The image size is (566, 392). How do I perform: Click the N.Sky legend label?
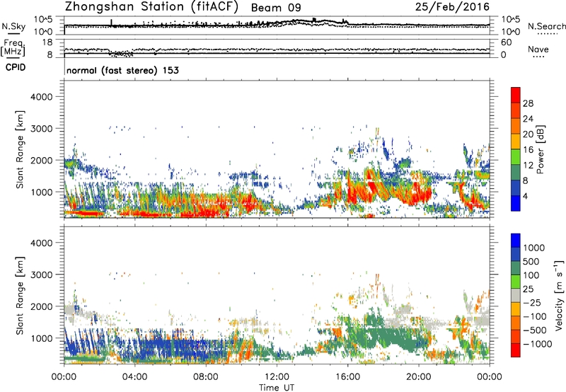click(13, 26)
